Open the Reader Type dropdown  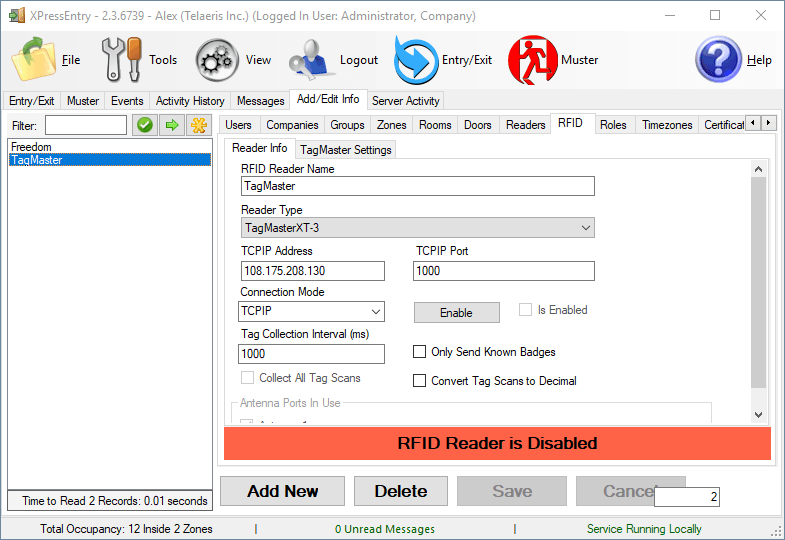[x=418, y=228]
